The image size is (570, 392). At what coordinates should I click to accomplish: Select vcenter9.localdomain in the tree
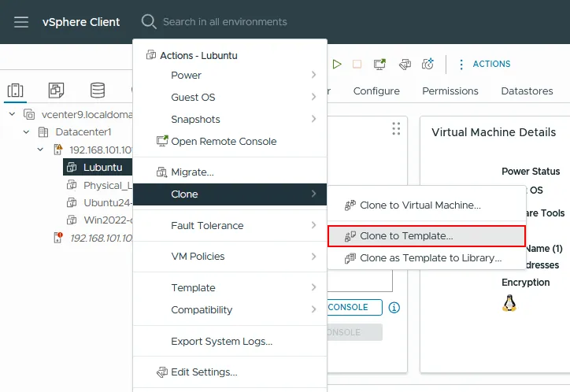pyautogui.click(x=87, y=114)
